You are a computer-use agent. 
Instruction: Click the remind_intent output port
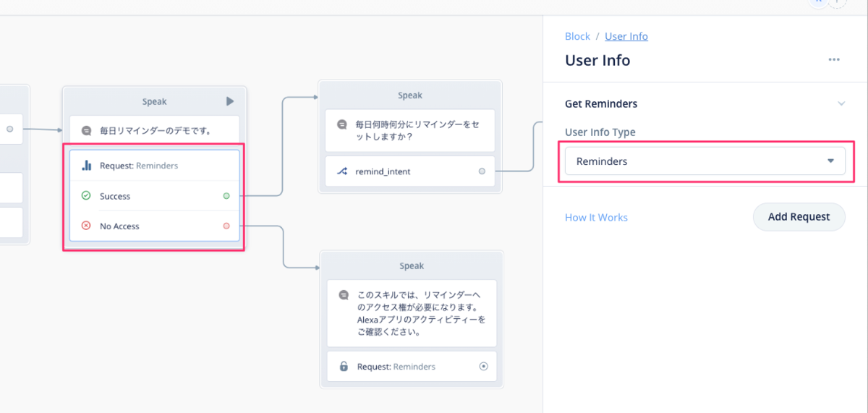(x=482, y=171)
